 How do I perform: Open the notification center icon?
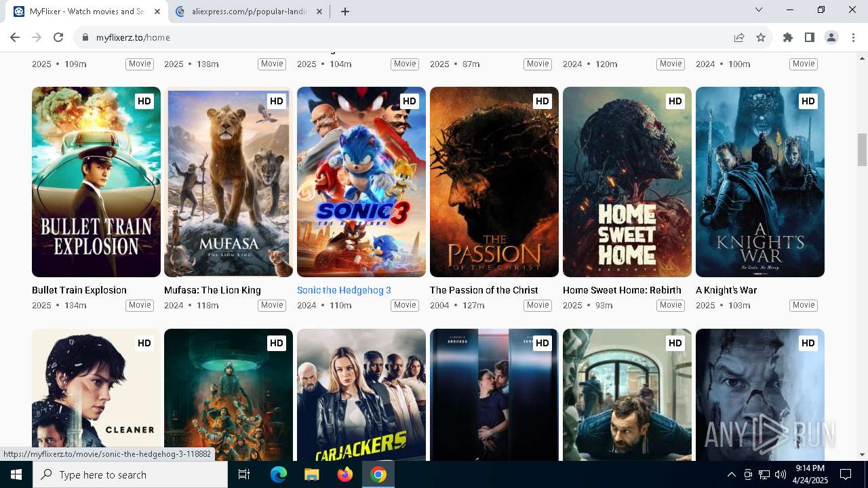[x=846, y=474]
